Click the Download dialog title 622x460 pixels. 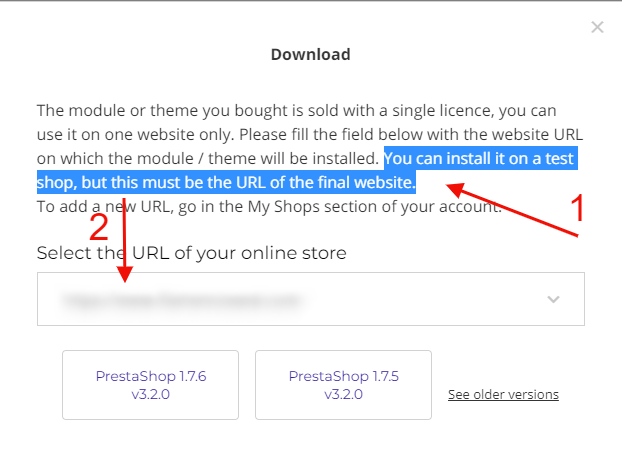310,54
